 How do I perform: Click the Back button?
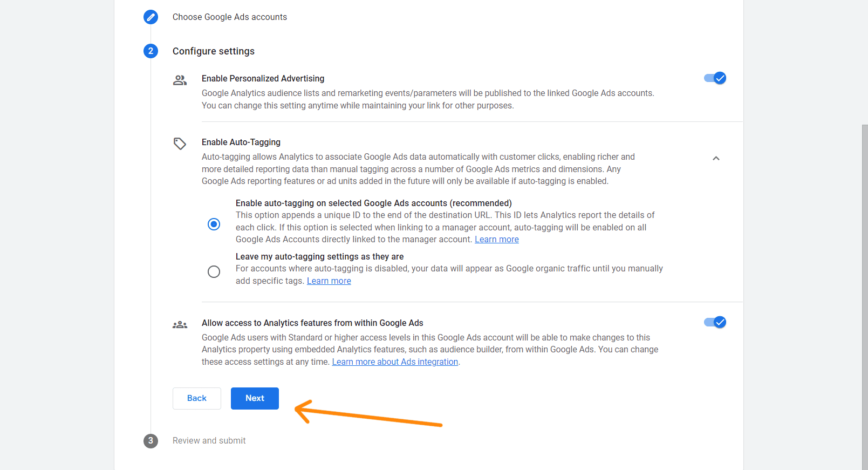tap(197, 398)
